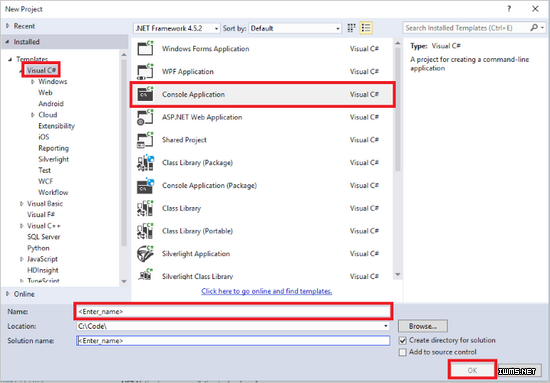Choose the Class Library (Package) icon
The width and height of the screenshot is (550, 383).
(145, 163)
